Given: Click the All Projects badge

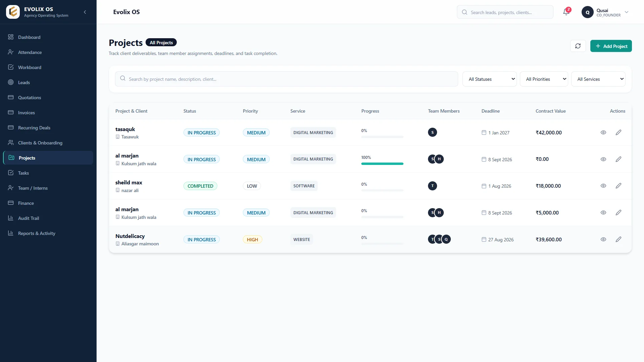Looking at the screenshot, I should coord(161,43).
